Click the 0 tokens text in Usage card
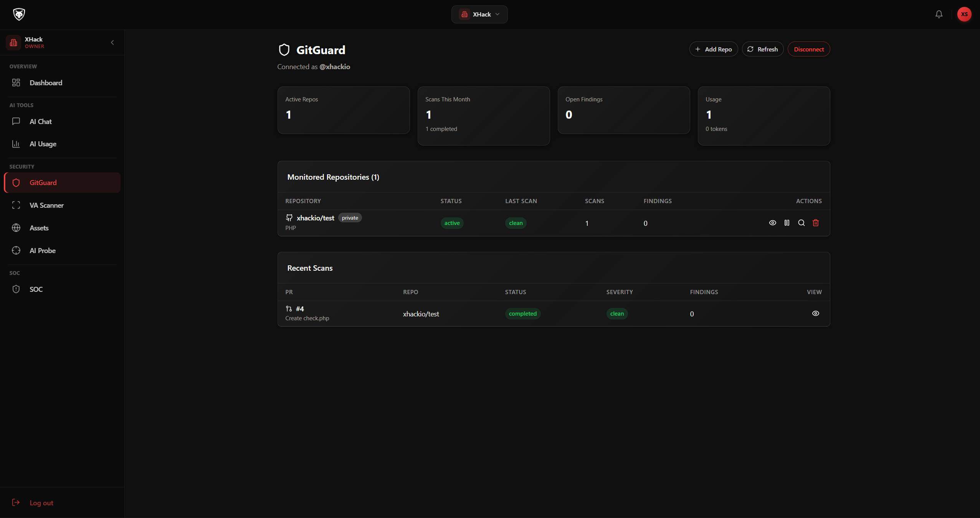 (x=716, y=129)
